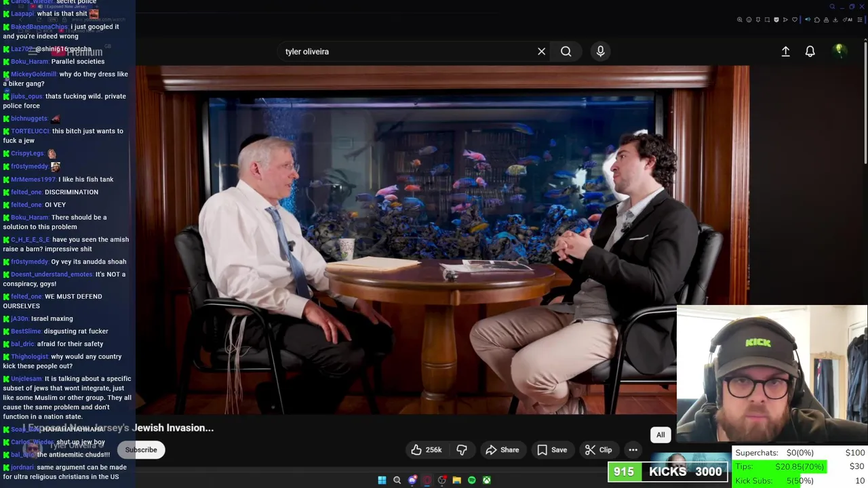
Task: Open the browser easy setup menu
Action: click(x=860, y=20)
